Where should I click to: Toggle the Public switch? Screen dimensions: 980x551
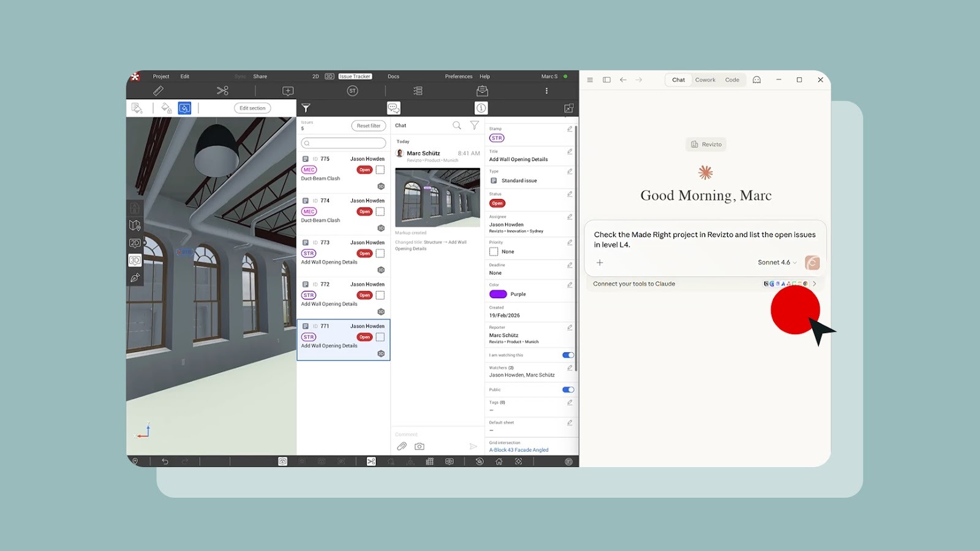(x=568, y=389)
